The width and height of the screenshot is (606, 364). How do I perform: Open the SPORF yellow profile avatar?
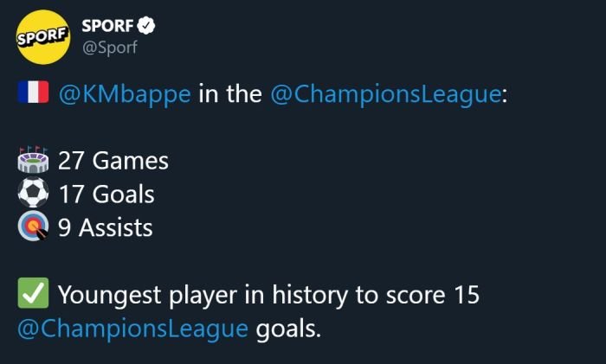[43, 37]
